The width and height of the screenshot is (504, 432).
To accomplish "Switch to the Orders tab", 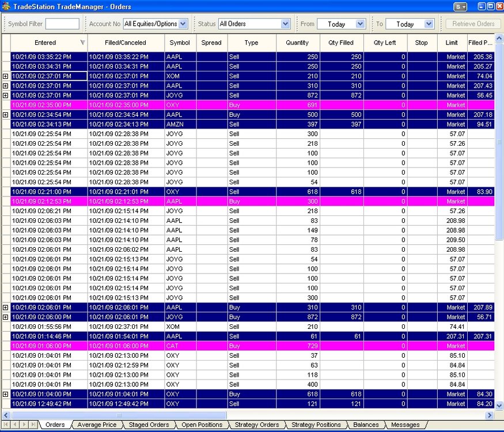I will pos(55,425).
